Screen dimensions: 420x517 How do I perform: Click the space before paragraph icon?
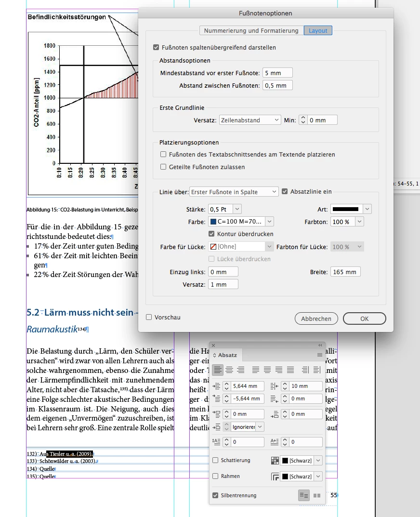click(x=216, y=414)
